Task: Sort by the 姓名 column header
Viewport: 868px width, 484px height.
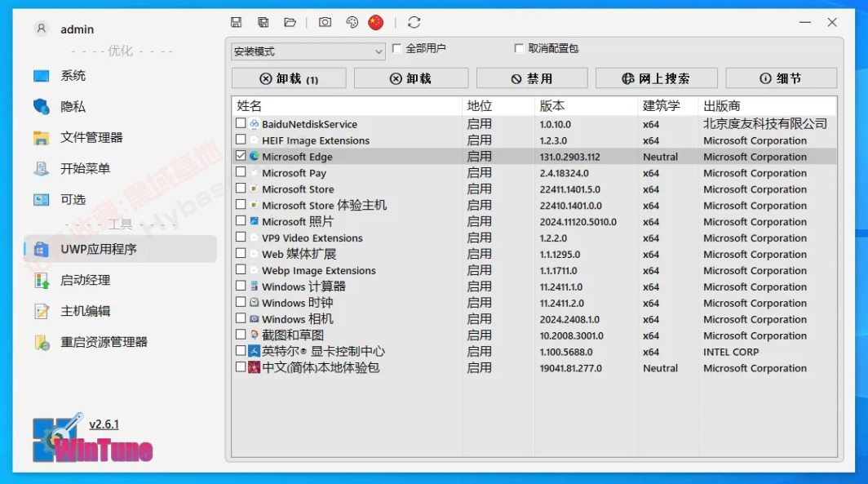Action: point(347,106)
